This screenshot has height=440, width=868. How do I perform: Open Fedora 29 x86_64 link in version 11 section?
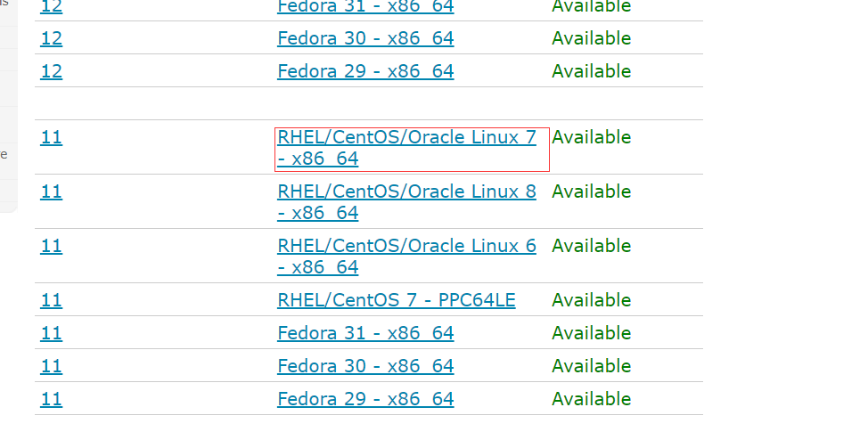(365, 399)
